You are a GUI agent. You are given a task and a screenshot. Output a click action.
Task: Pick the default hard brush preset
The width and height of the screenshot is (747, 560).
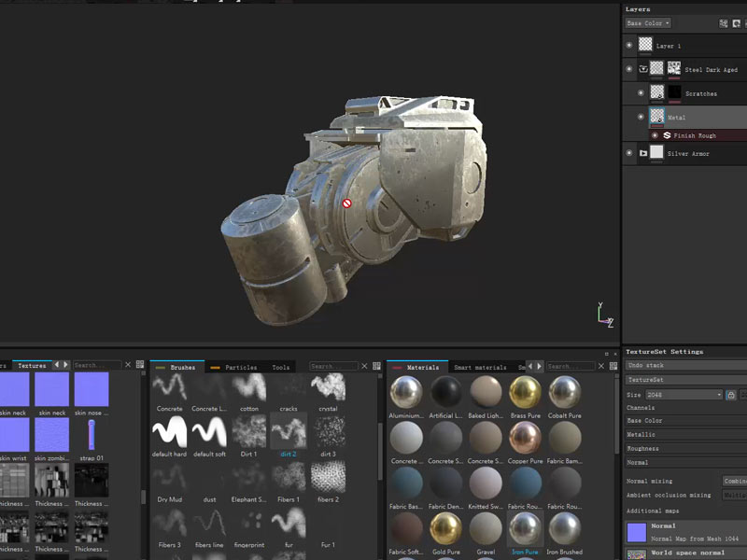169,430
